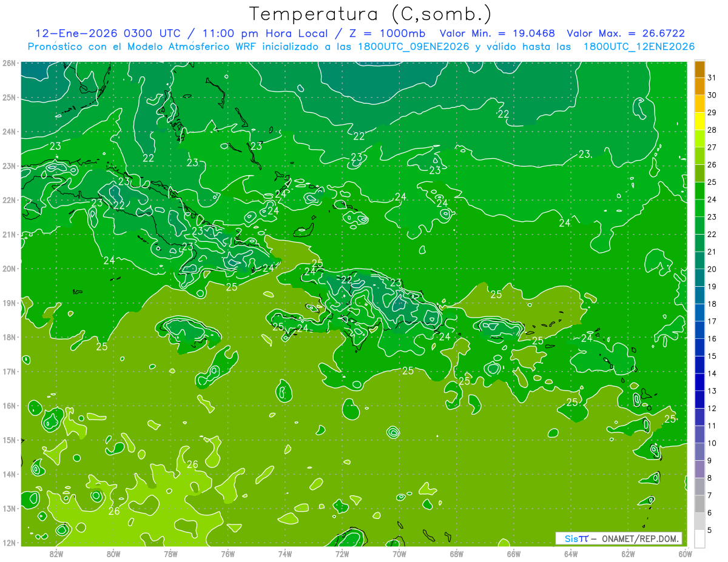Click the "16N" latitude axis label
Image resolution: width=728 pixels, height=562 pixels.
9,406
